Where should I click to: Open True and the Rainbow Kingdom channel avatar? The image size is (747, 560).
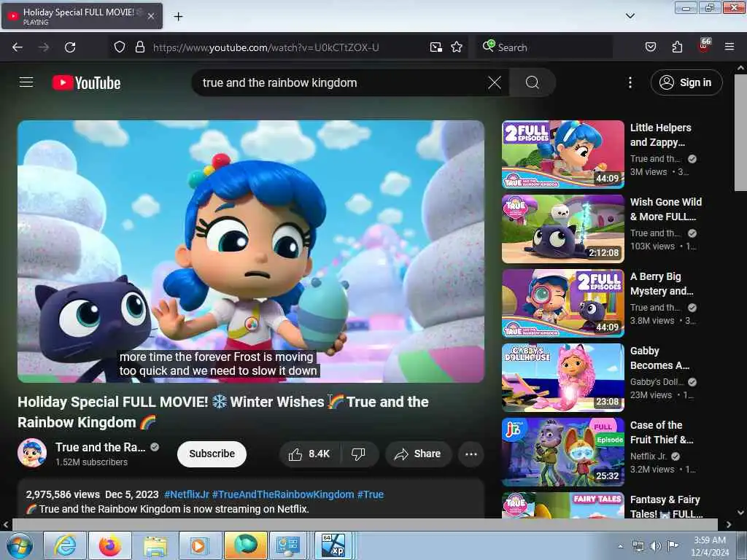(32, 453)
